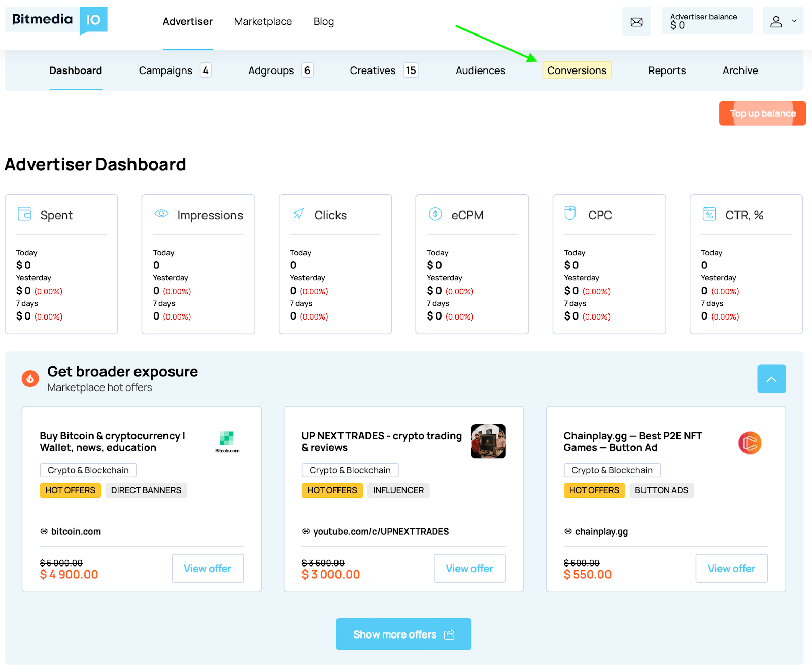
Task: Click the Top up balance button
Action: 762,113
